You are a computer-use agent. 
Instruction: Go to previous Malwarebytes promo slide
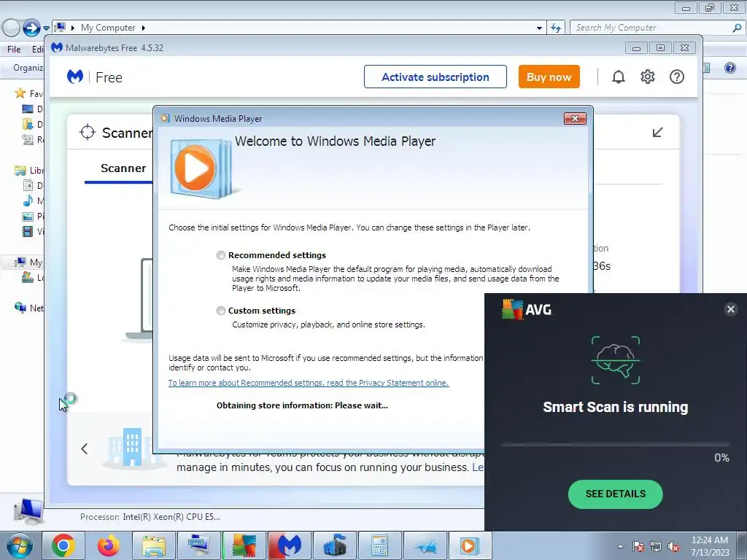coord(85,448)
